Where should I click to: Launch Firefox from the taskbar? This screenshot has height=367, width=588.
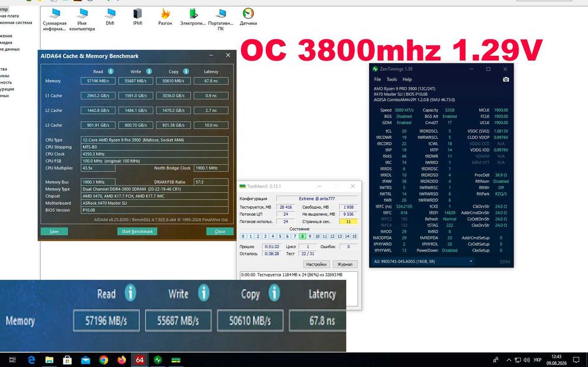(x=122, y=360)
